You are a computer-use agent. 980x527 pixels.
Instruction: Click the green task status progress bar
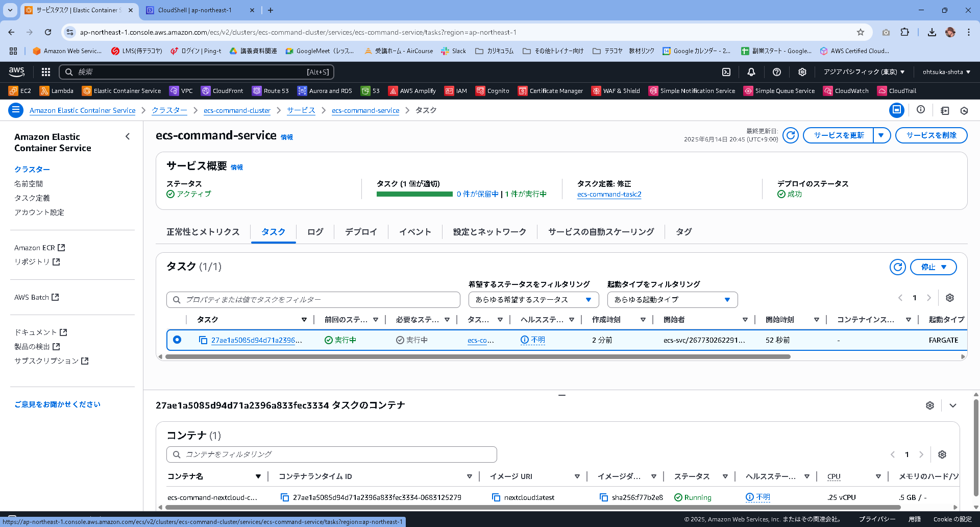point(413,195)
